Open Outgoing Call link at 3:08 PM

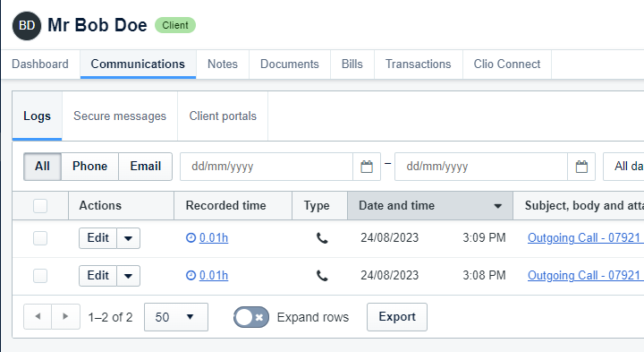(585, 276)
